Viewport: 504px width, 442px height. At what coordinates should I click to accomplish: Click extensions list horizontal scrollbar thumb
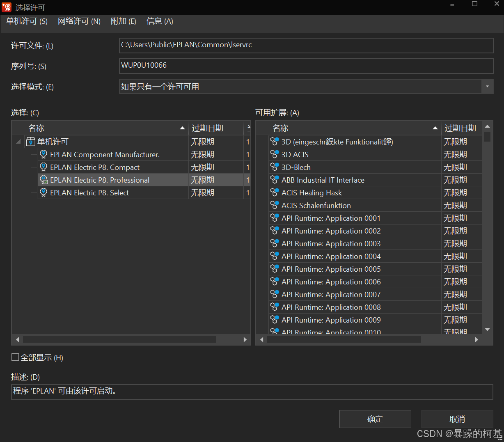point(344,339)
